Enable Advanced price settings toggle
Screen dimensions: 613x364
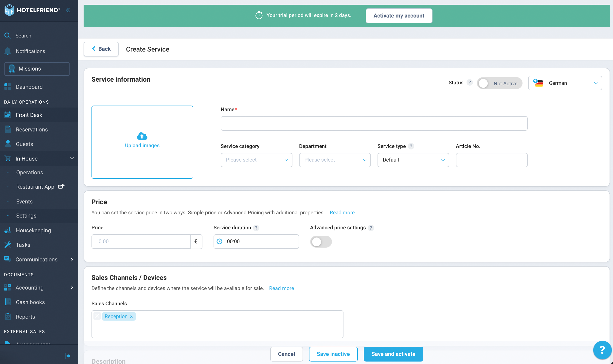point(321,242)
